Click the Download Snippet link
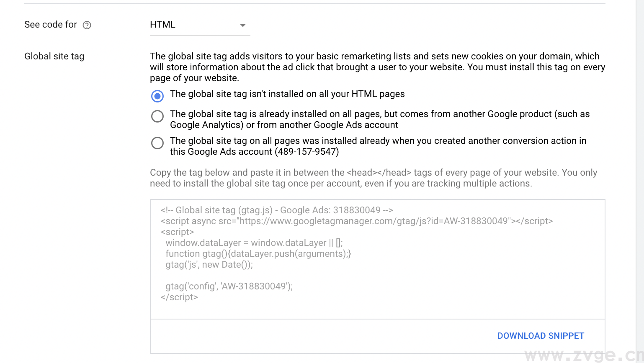The image size is (644, 363). tap(541, 336)
